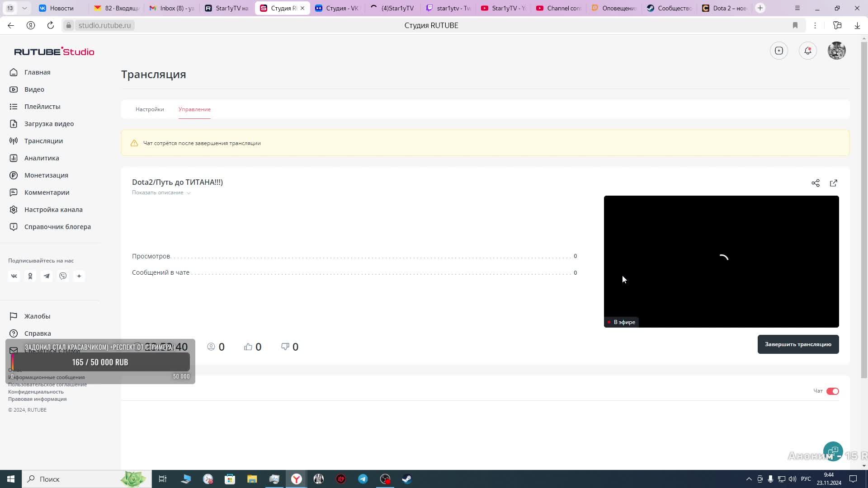Open the Windows Start menu
The height and width of the screenshot is (488, 868).
coord(11,479)
